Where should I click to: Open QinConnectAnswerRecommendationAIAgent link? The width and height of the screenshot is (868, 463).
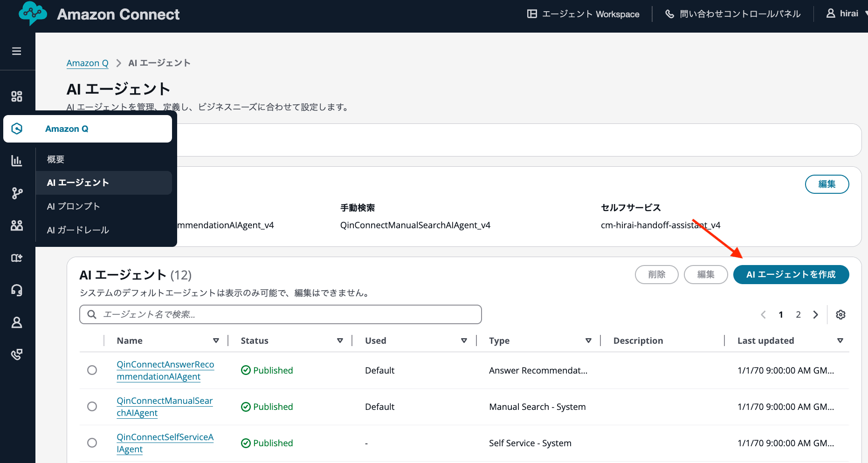pyautogui.click(x=165, y=370)
